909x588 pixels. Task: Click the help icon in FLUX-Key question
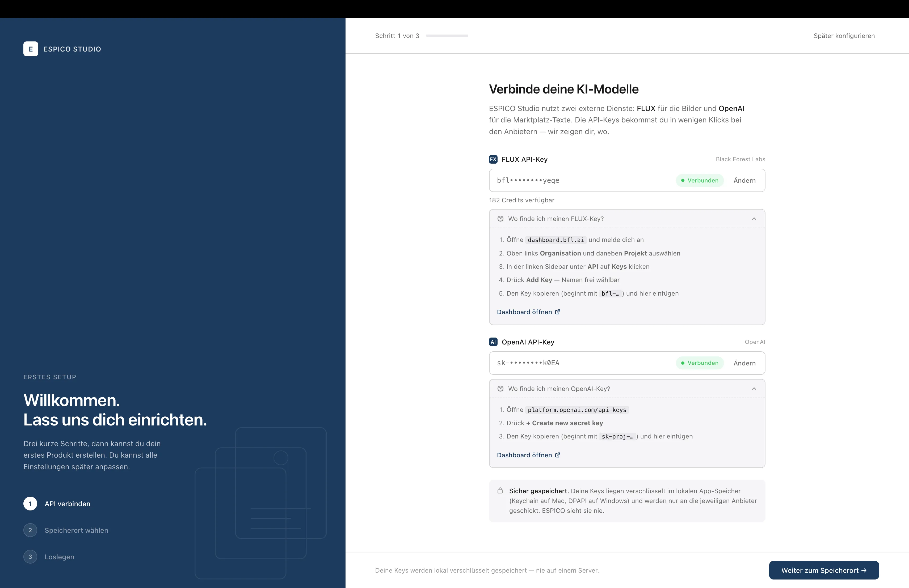tap(500, 219)
